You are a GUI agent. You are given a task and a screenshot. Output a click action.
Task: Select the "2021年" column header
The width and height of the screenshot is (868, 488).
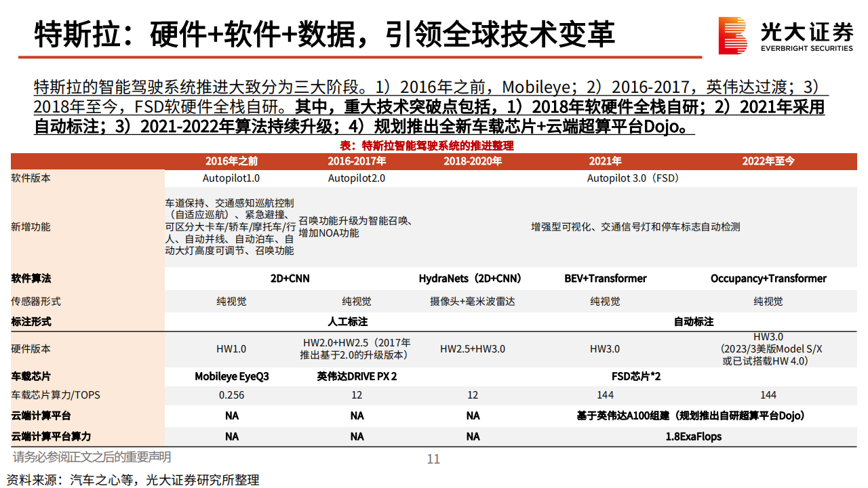pyautogui.click(x=605, y=161)
